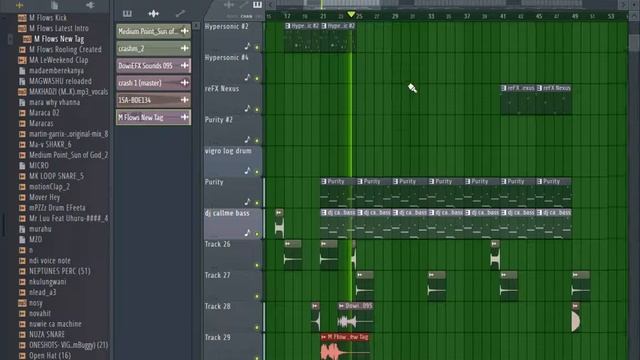Click the speaker icon atop the browser
The image size is (640, 360).
coord(90,5)
